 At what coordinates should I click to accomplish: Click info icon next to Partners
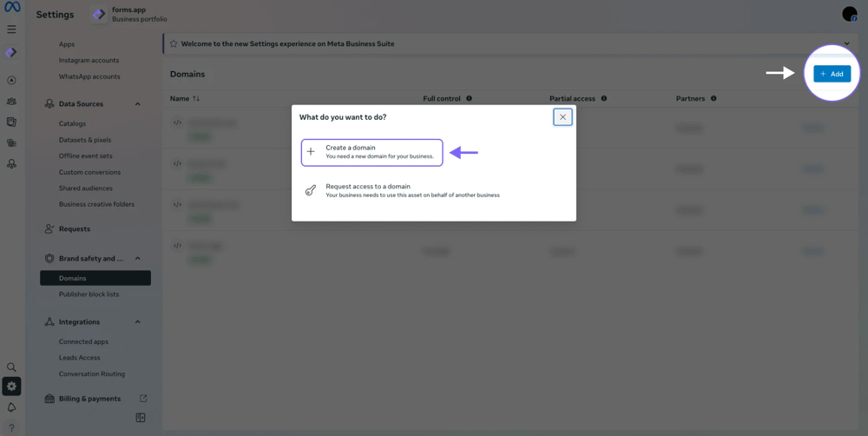713,99
